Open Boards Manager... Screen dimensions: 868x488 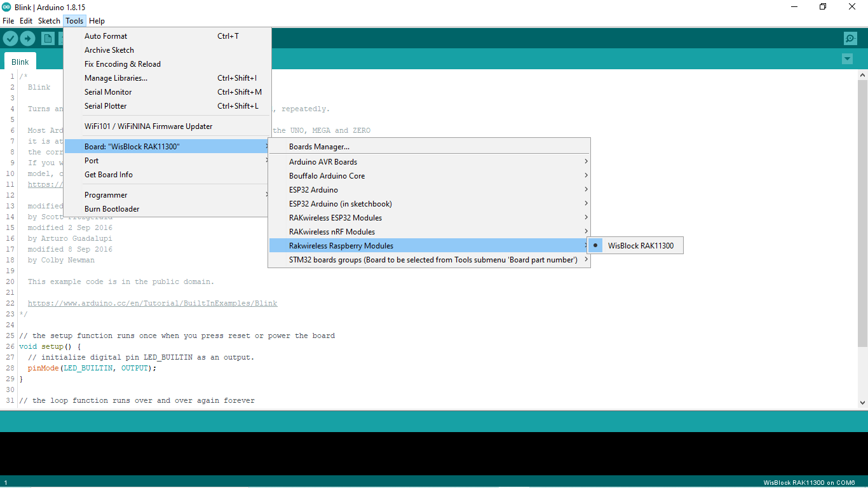point(430,147)
